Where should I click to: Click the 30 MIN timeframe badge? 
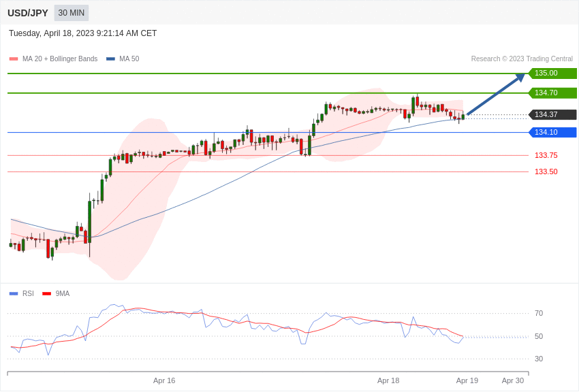tap(72, 13)
